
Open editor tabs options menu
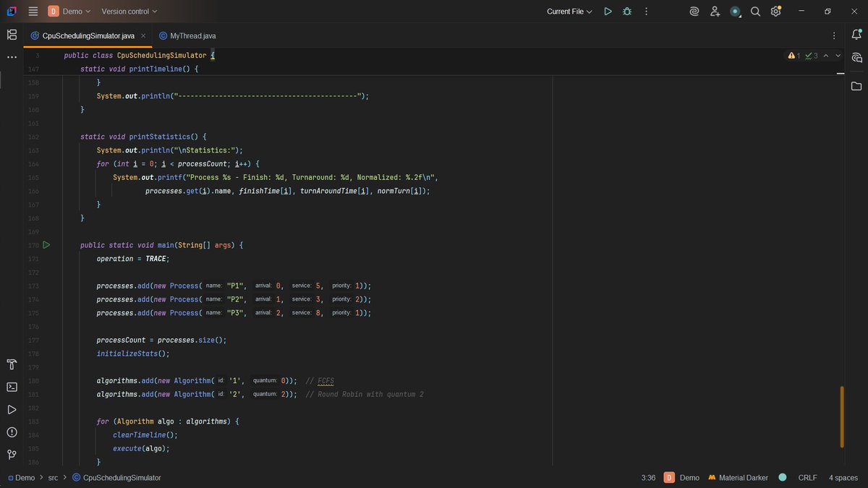(x=834, y=35)
